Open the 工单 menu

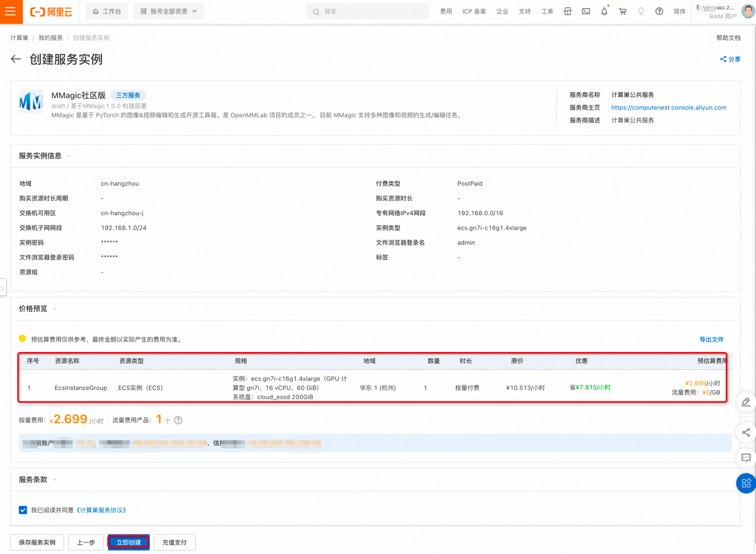tap(547, 12)
